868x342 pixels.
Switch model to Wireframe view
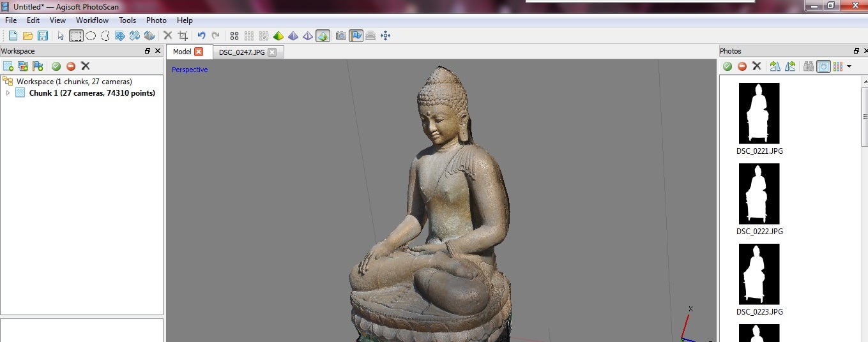coord(308,36)
